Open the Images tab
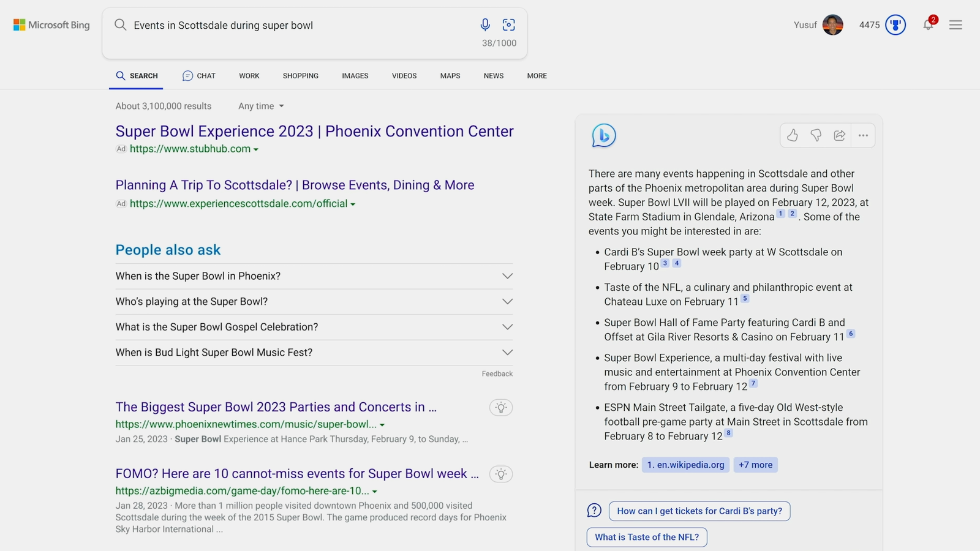 (355, 76)
